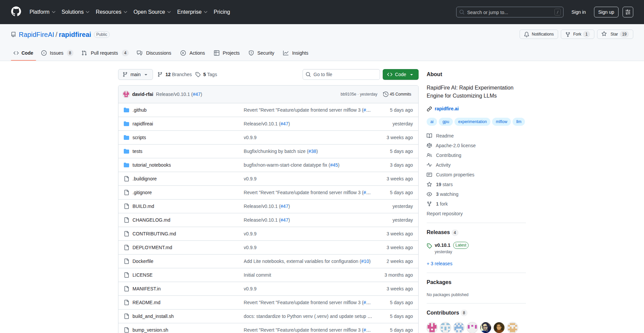
Task: Click Report repository link
Action: pos(444,214)
